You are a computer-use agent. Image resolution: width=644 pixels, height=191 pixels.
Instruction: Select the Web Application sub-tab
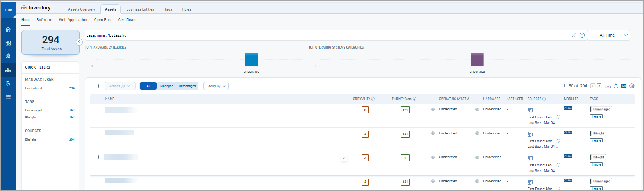point(73,20)
